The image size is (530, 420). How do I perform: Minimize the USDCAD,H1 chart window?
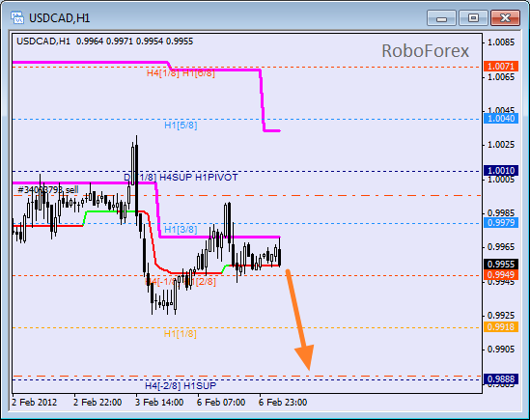441,18
